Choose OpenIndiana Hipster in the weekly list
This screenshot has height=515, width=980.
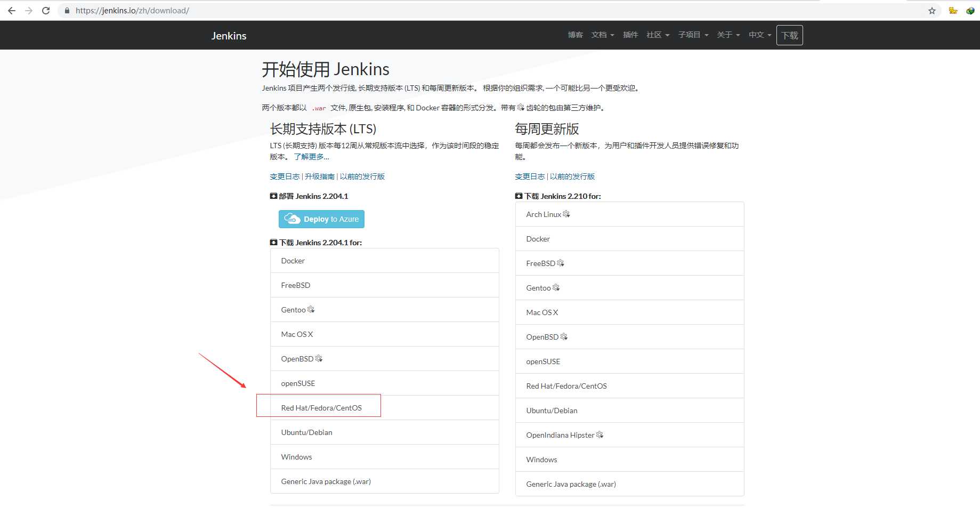pos(630,435)
